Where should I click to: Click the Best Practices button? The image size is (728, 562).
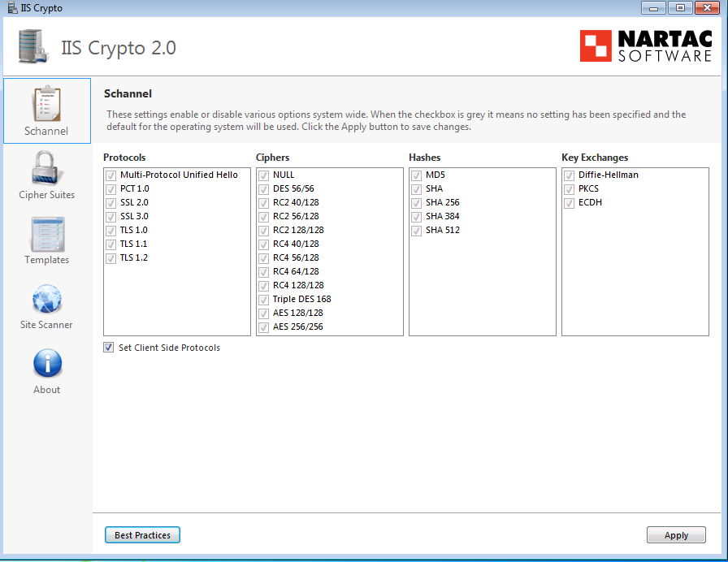tap(142, 535)
